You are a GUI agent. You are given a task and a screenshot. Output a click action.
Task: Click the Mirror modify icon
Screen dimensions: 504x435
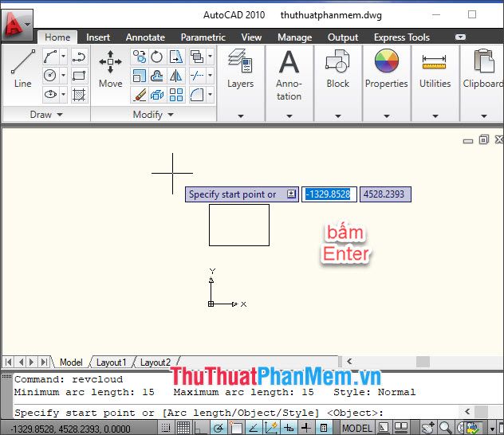tap(175, 76)
